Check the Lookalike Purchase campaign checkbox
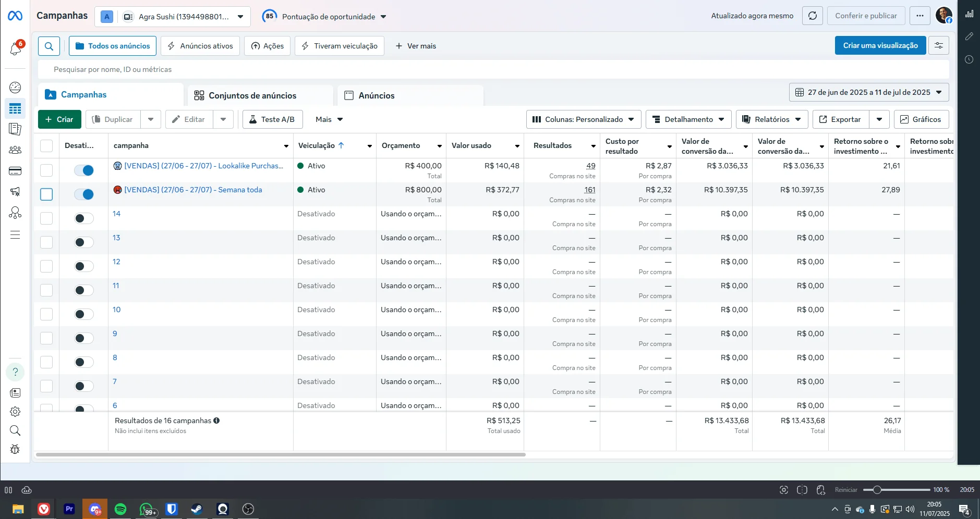The image size is (980, 519). click(x=46, y=170)
